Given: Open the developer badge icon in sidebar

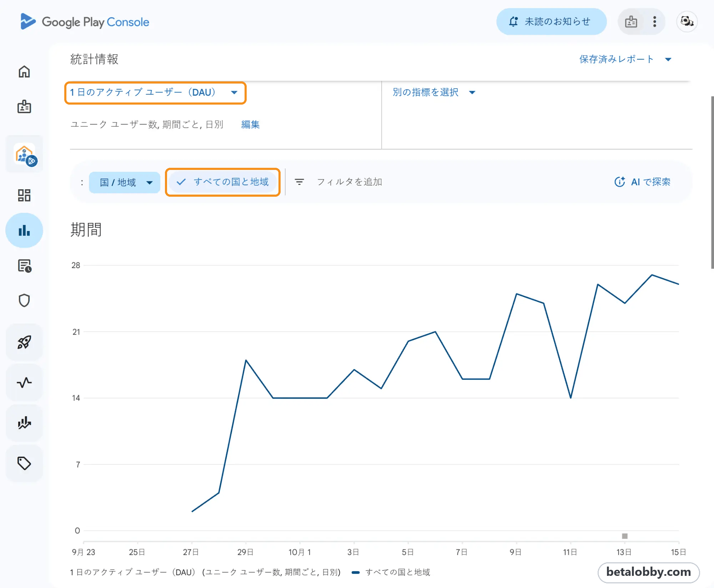Looking at the screenshot, I should click(24, 106).
